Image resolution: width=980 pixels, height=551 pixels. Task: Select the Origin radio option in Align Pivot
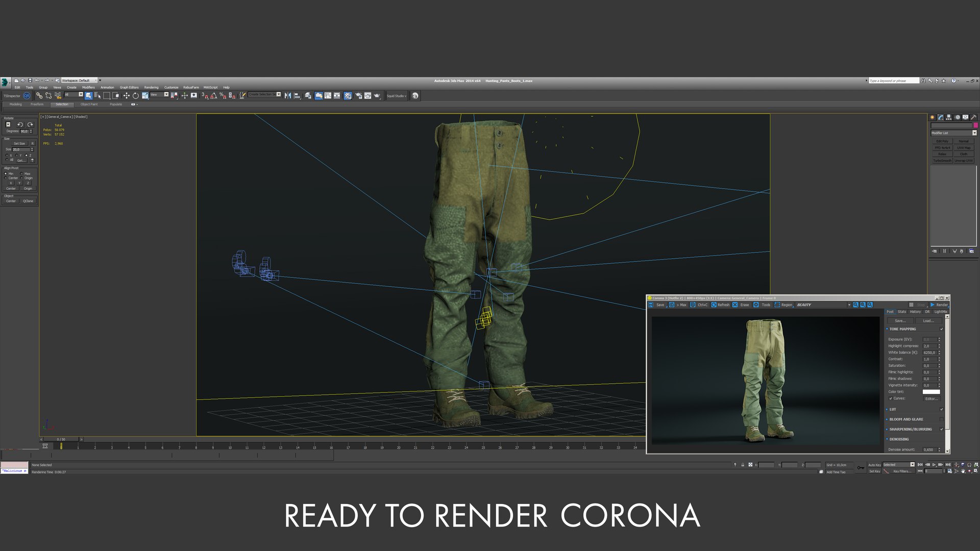pos(21,178)
